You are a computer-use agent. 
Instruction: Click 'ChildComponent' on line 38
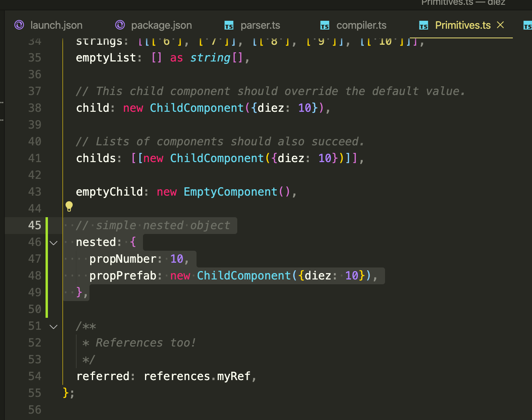click(197, 108)
